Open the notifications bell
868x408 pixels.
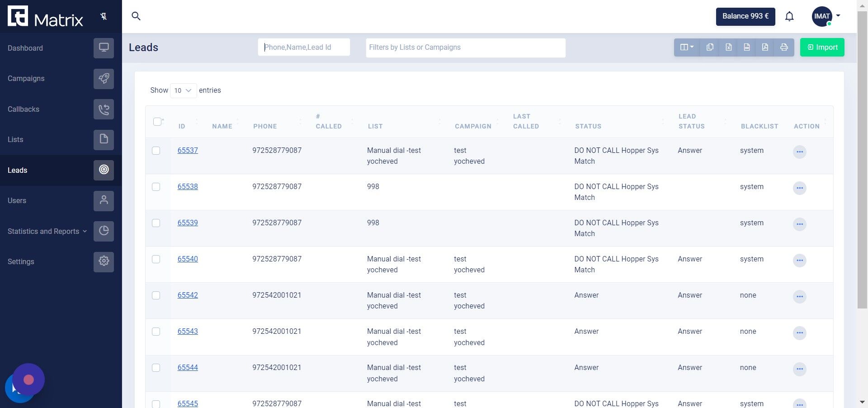(789, 17)
